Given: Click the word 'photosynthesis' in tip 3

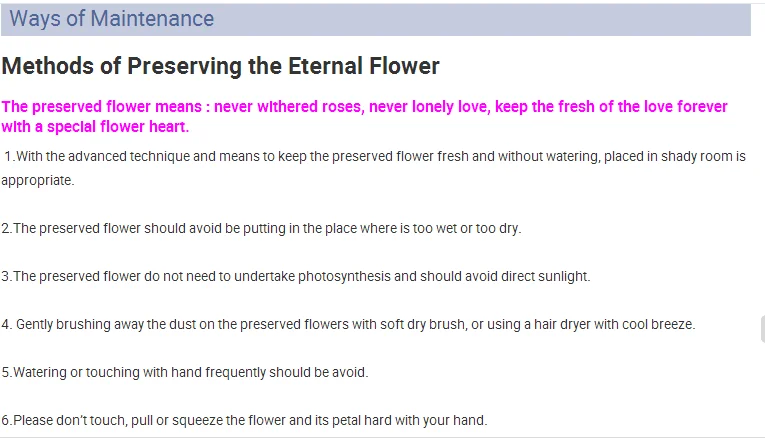Looking at the screenshot, I should (344, 277).
